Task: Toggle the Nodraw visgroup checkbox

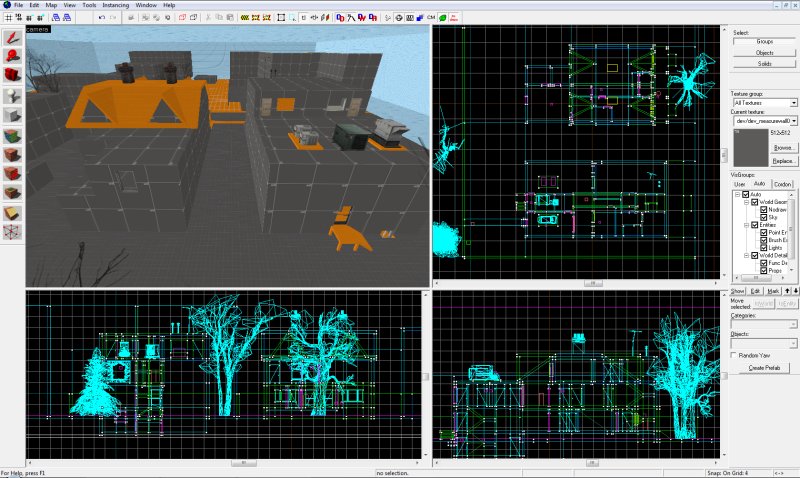Action: [763, 210]
